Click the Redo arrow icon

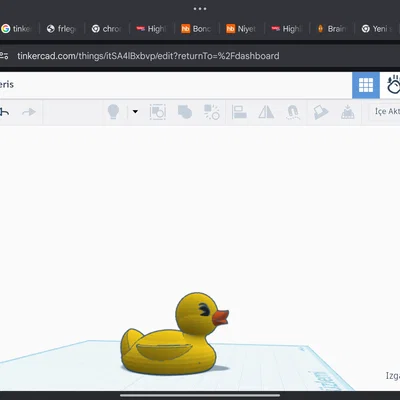pyautogui.click(x=29, y=112)
